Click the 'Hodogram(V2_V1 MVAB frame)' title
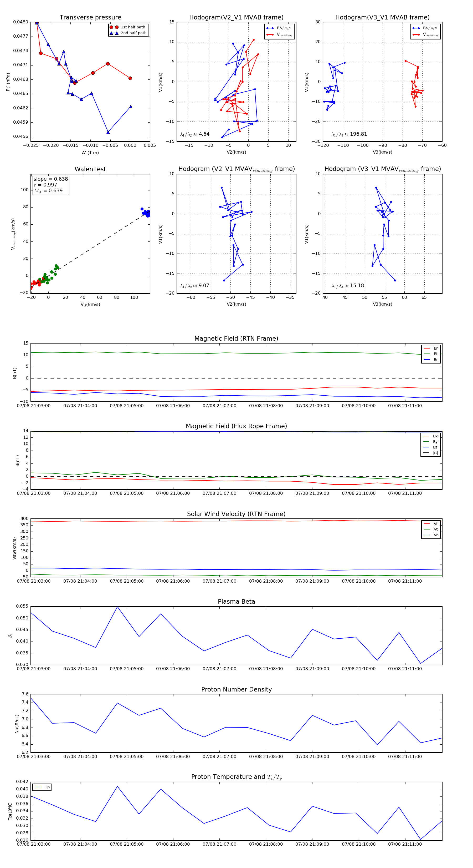The image size is (473, 868). [x=236, y=18]
